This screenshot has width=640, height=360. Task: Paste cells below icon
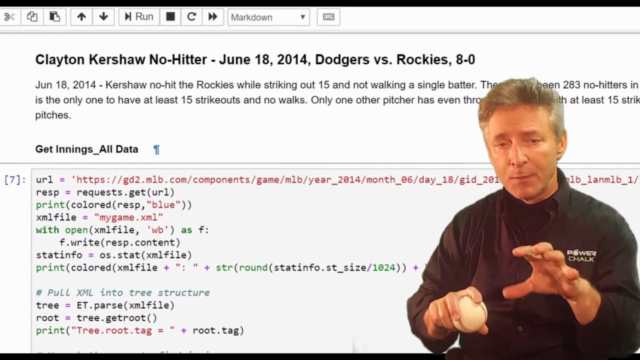click(x=55, y=17)
